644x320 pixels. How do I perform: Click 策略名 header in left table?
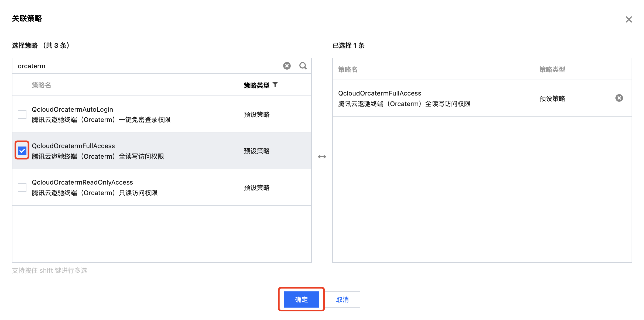[42, 85]
